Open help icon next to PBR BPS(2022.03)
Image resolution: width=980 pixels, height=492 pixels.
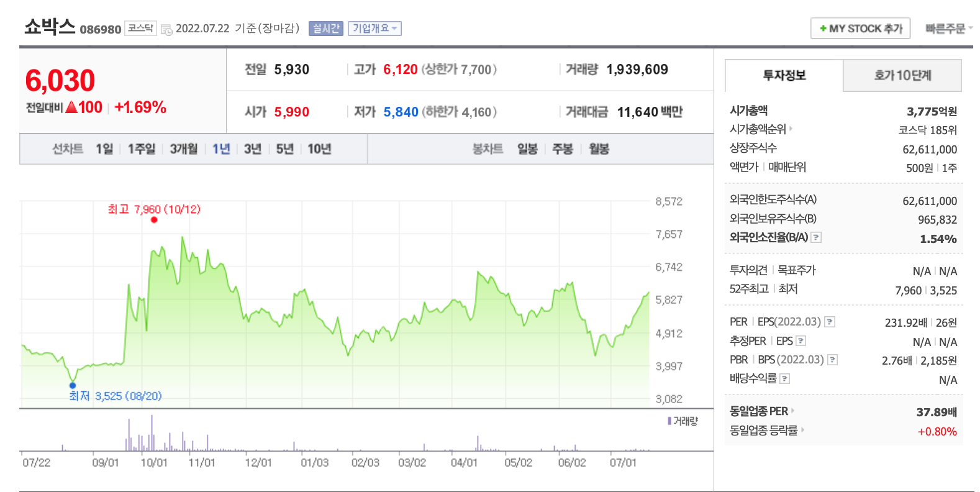[833, 360]
